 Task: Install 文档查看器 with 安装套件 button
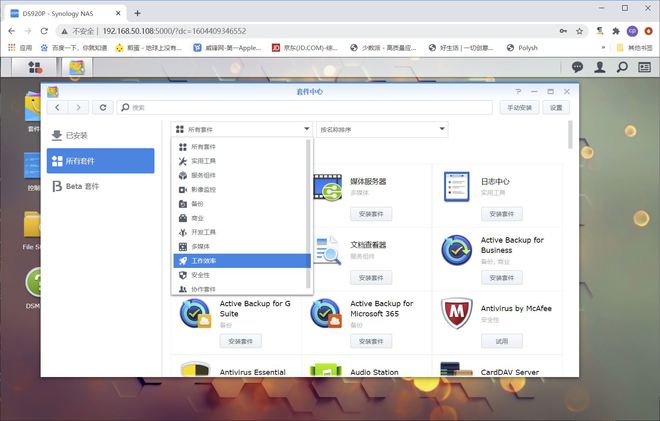(371, 278)
